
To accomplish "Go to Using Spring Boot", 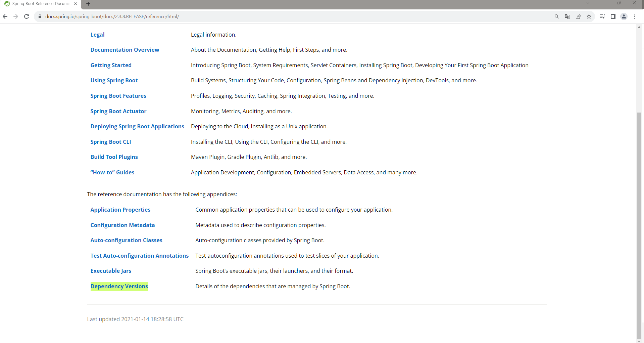I will click(114, 80).
